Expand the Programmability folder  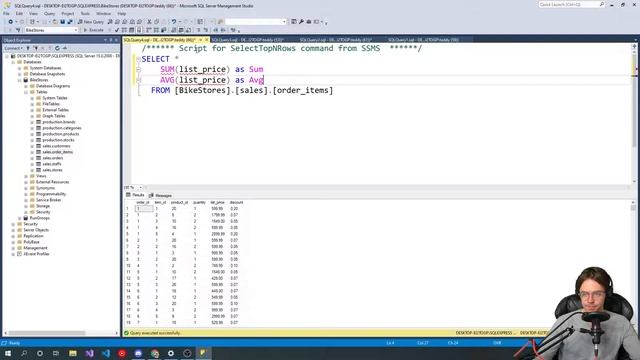pos(26,194)
